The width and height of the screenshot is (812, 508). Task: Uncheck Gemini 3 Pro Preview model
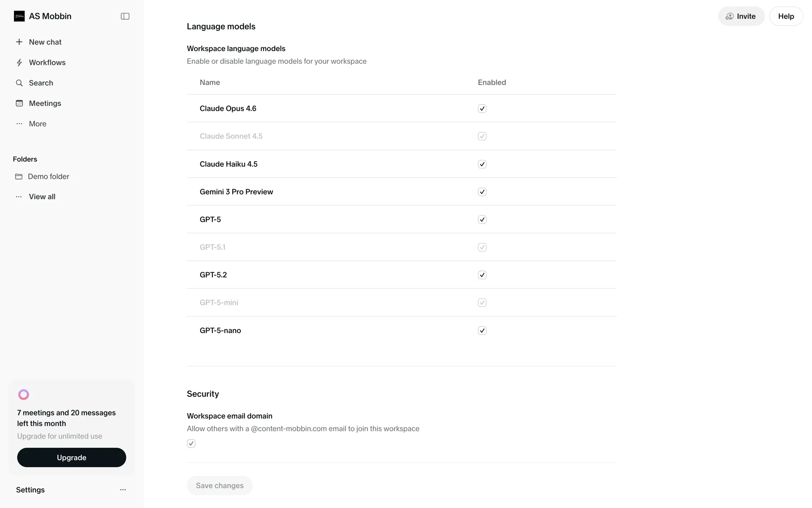(482, 192)
